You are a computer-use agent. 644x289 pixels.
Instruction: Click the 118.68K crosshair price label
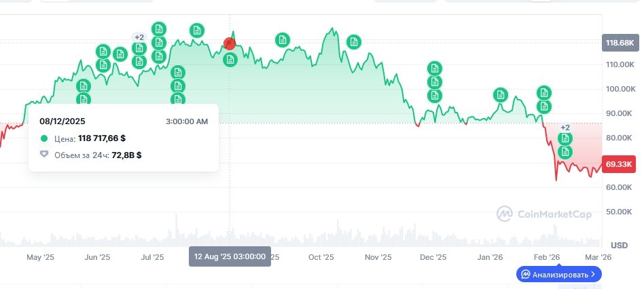coord(620,43)
